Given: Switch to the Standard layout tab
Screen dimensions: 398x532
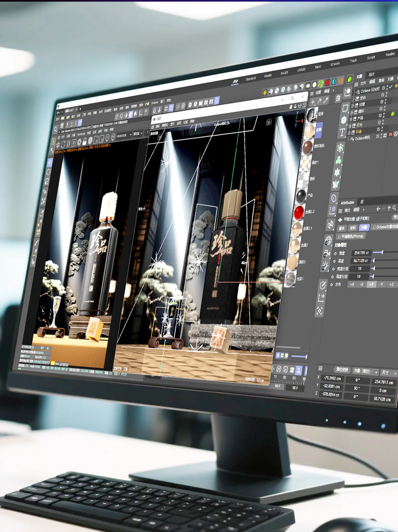Looking at the screenshot, I should click(251, 78).
